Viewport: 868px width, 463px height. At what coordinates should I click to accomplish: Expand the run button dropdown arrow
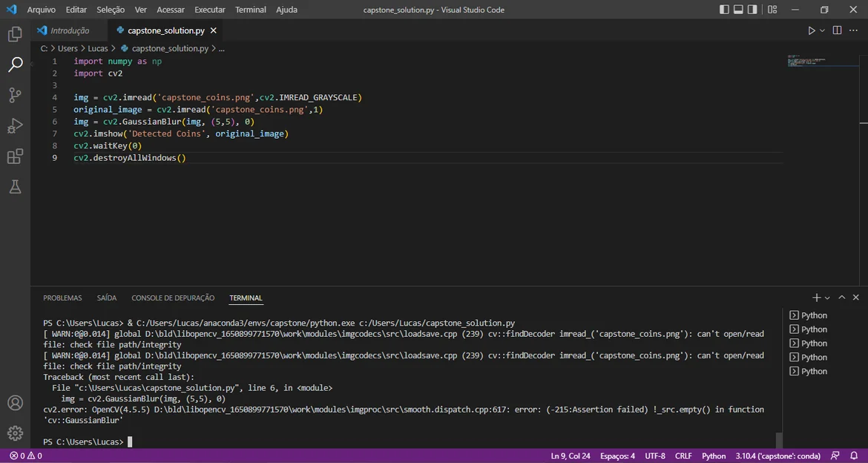click(x=822, y=30)
